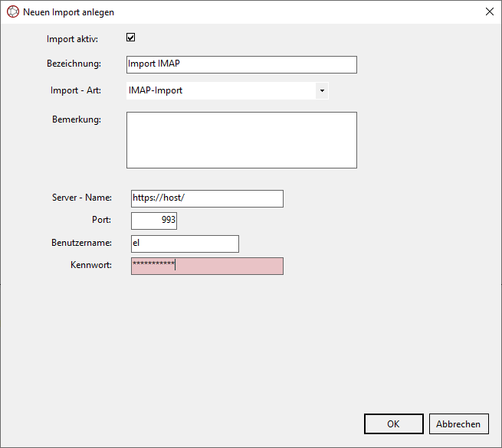Click the Port field showing 993
Viewport: 502px width, 448px height.
tap(154, 221)
